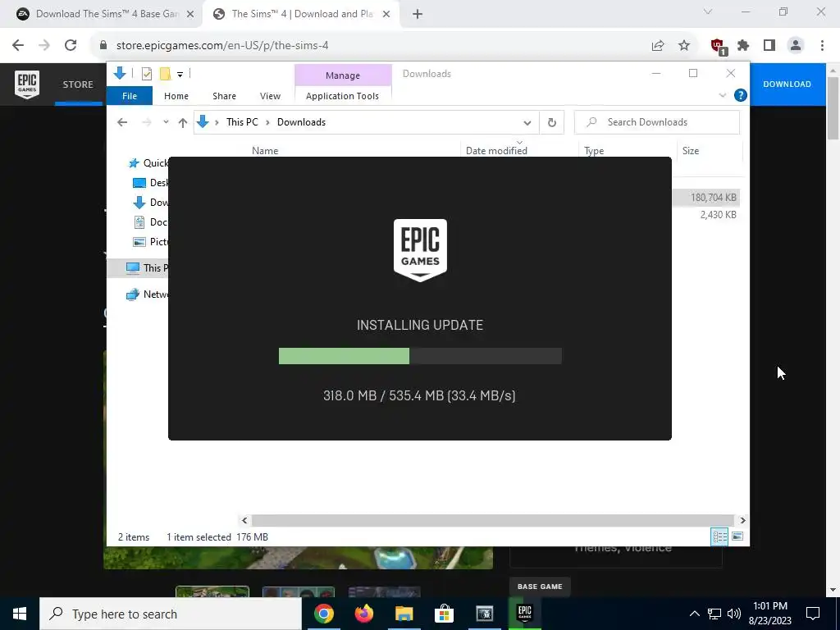Image resolution: width=840 pixels, height=630 pixels.
Task: Click browser page vertical scrollbar
Action: [833, 109]
